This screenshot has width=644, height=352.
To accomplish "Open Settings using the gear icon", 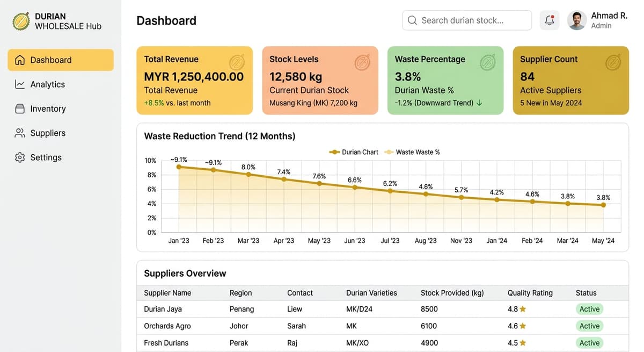I will [x=20, y=157].
